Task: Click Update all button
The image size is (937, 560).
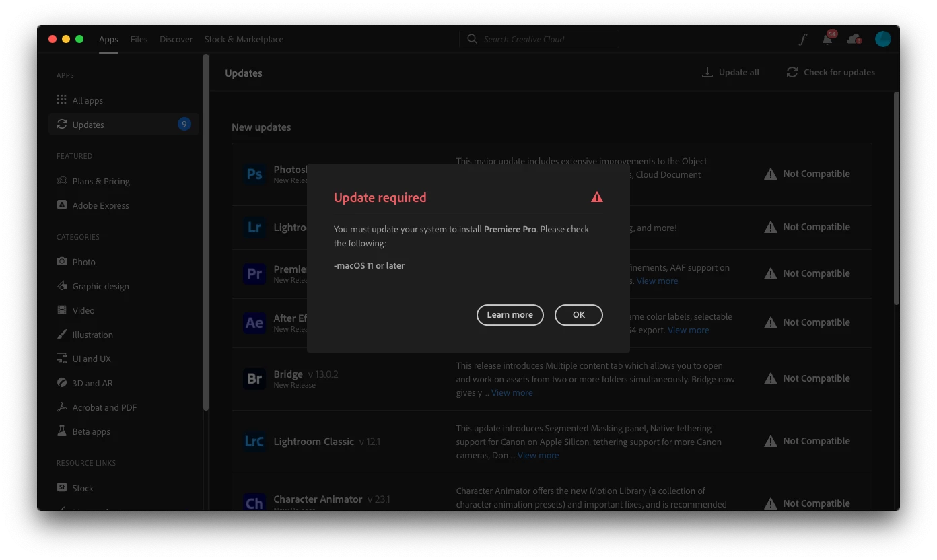Action: pyautogui.click(x=730, y=72)
